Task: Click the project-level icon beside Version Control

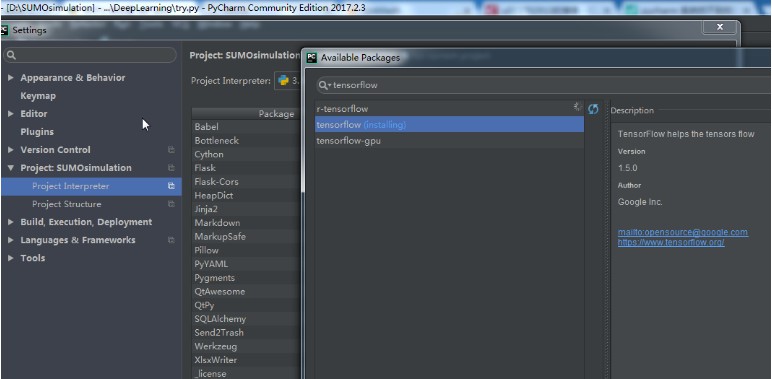Action: pos(171,150)
